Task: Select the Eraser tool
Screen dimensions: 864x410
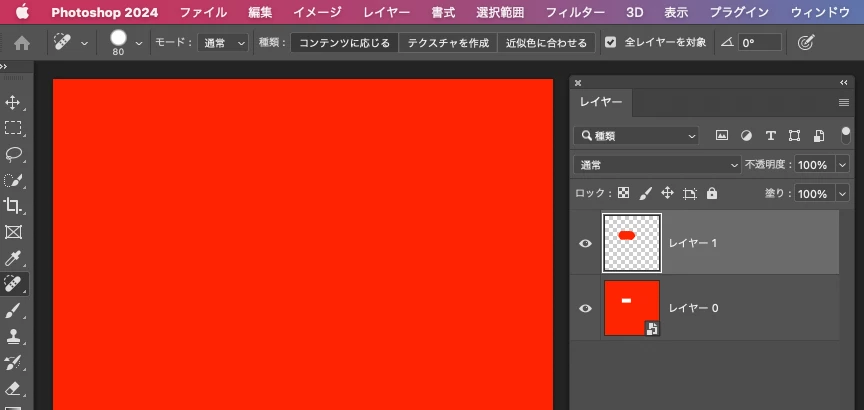Action: (x=13, y=388)
